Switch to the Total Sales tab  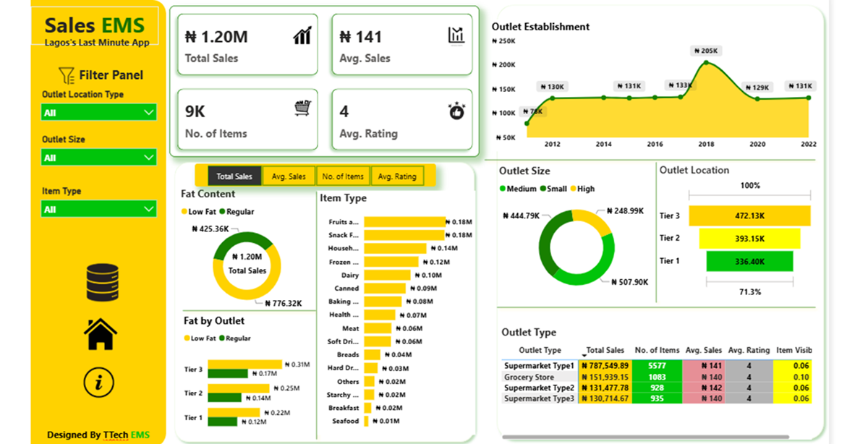tap(234, 176)
